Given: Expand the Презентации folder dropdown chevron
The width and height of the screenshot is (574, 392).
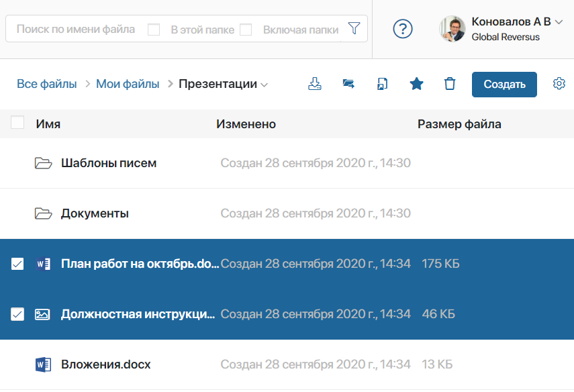Looking at the screenshot, I should coord(264,85).
